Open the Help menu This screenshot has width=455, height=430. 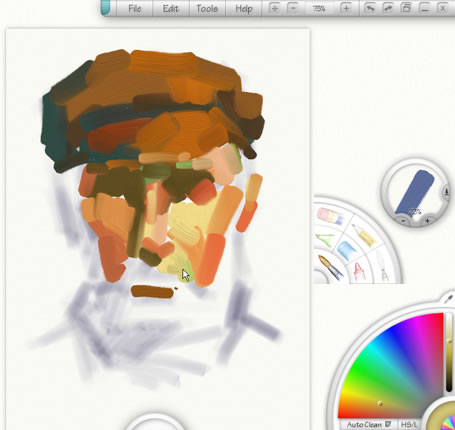pyautogui.click(x=244, y=9)
